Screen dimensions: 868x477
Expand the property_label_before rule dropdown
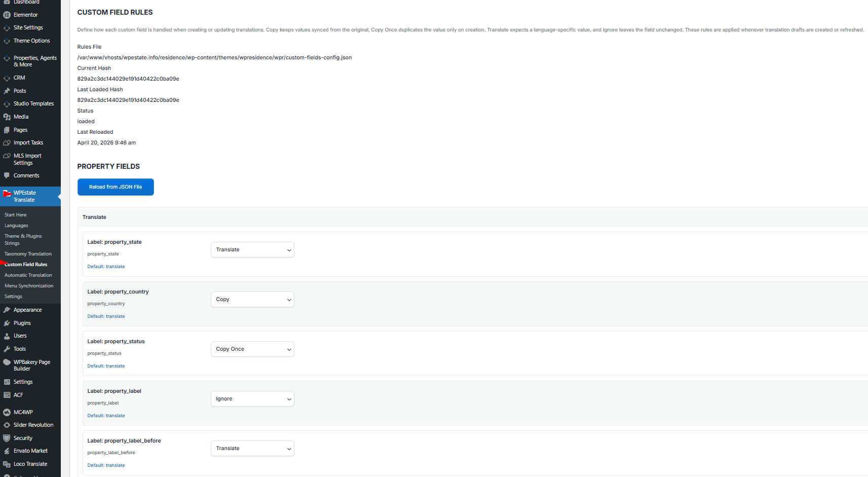tap(252, 449)
